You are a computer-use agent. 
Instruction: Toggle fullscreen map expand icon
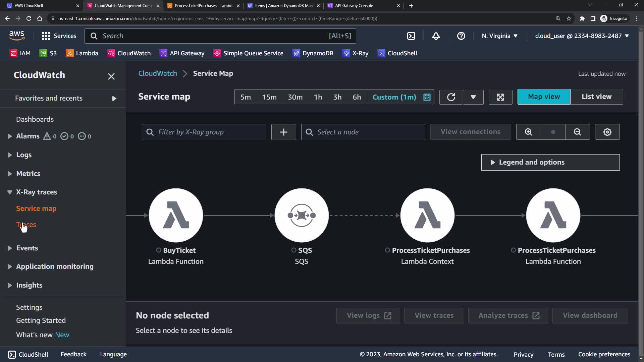coord(500,97)
